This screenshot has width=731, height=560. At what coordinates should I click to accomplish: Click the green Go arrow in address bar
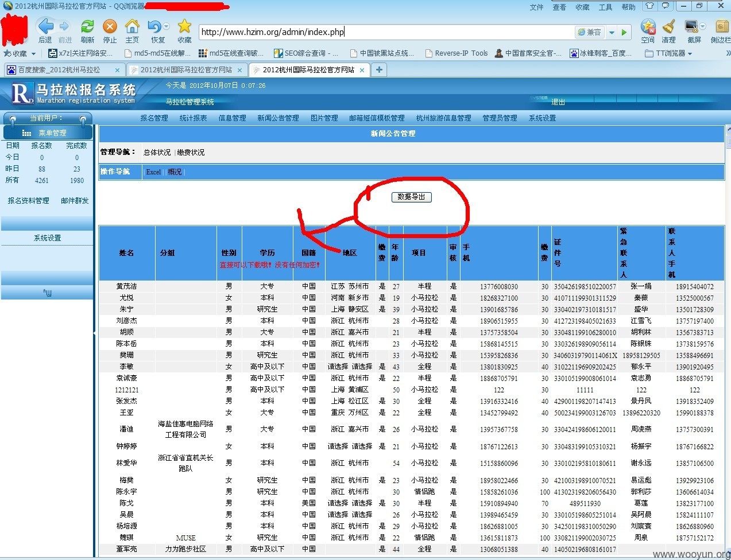624,32
